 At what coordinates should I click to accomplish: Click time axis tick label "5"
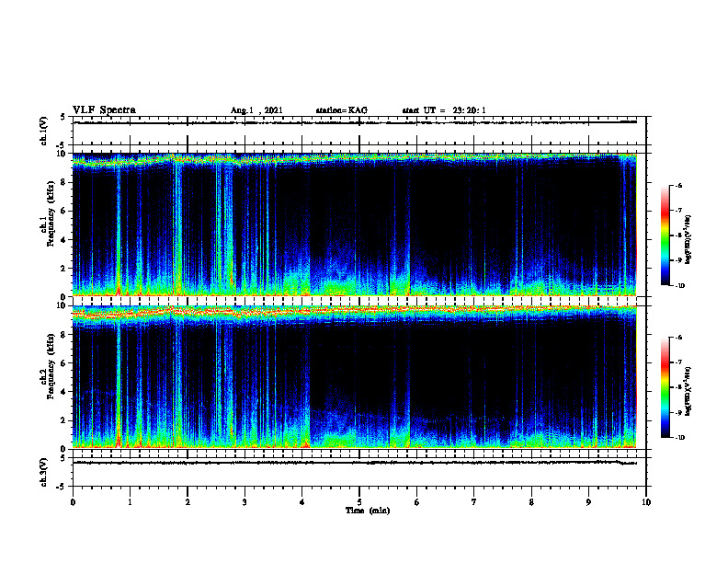pyautogui.click(x=359, y=502)
